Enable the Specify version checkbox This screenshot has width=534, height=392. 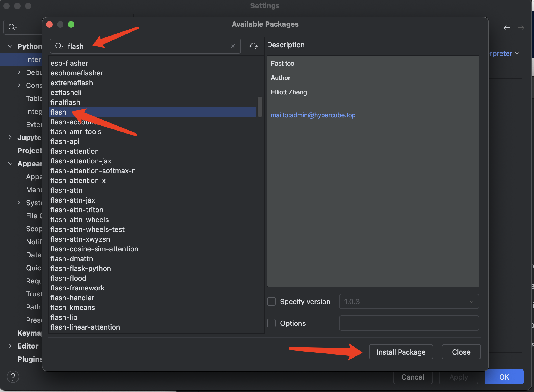pos(271,301)
